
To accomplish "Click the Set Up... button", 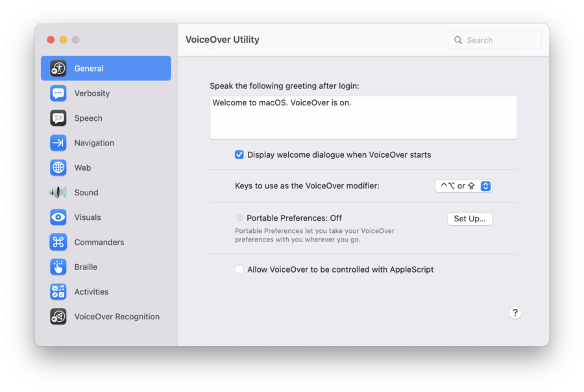I will coord(470,219).
